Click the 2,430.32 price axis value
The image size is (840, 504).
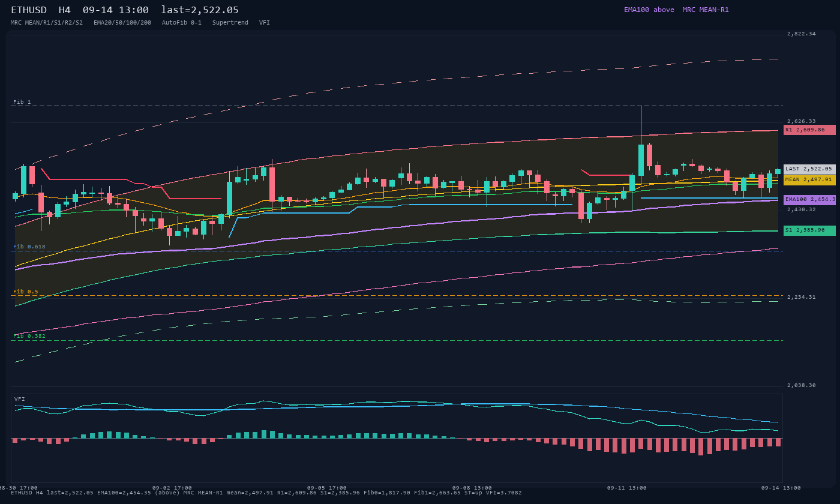tap(802, 209)
